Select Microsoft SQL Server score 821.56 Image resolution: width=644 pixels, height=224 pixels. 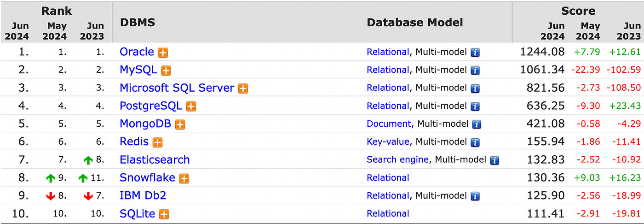tap(546, 88)
